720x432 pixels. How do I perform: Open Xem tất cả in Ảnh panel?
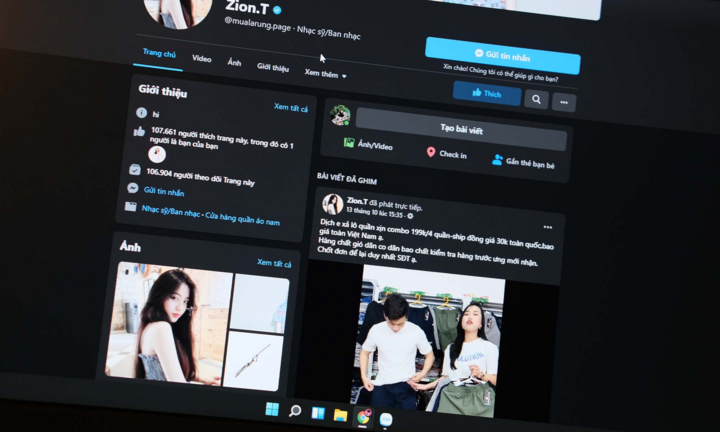(x=274, y=263)
